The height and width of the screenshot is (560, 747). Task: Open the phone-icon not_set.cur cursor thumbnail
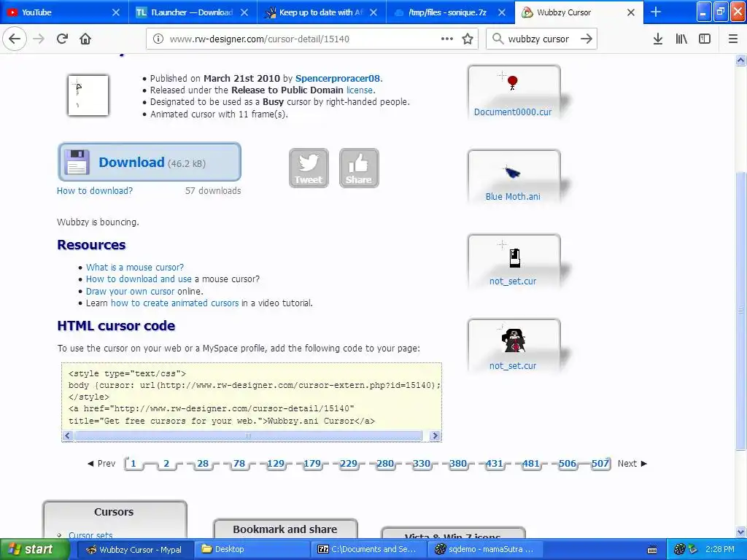(x=514, y=261)
